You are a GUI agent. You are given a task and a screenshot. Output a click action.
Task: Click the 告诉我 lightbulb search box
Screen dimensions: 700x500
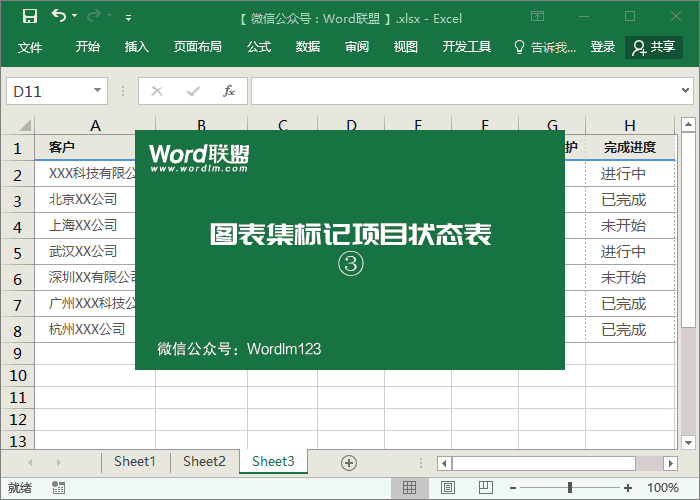[x=545, y=47]
